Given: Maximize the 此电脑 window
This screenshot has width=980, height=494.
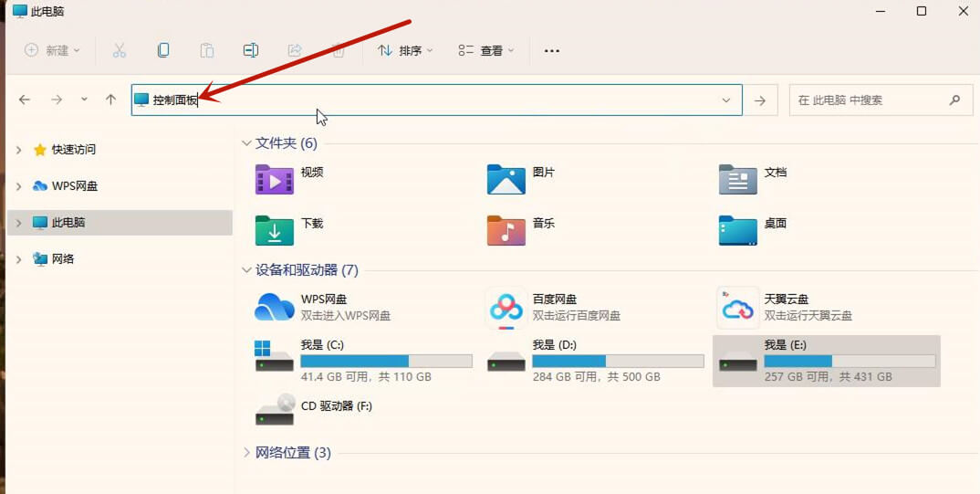Looking at the screenshot, I should [922, 11].
